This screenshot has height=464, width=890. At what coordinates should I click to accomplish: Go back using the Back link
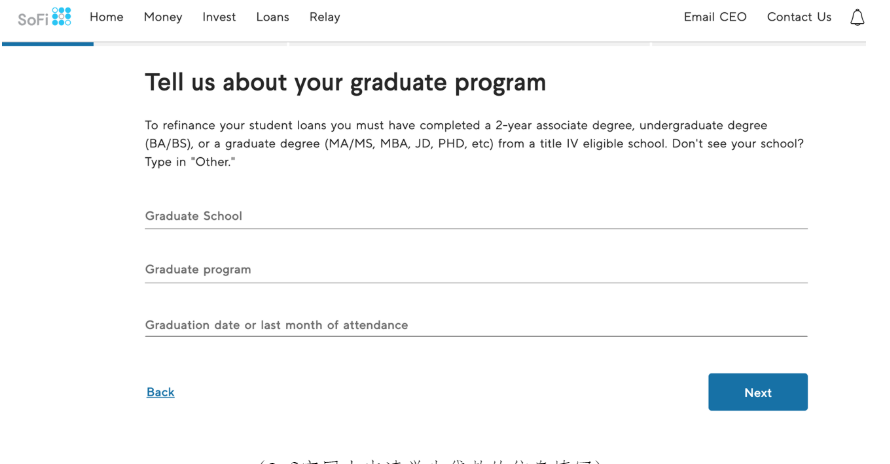click(x=161, y=392)
